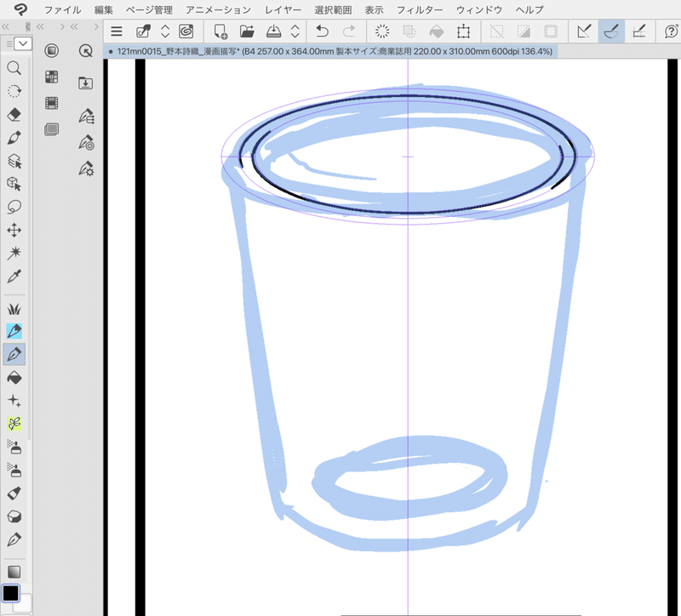Click the film strip animation icon
681x616 pixels.
52,103
